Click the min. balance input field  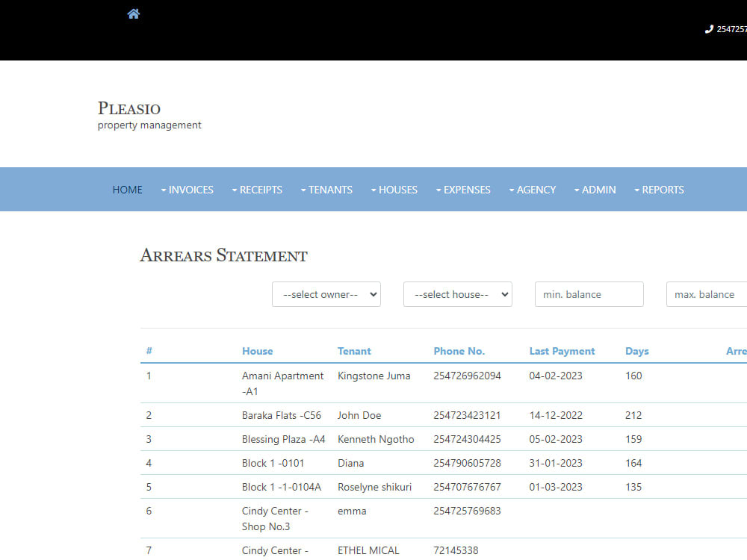click(589, 294)
